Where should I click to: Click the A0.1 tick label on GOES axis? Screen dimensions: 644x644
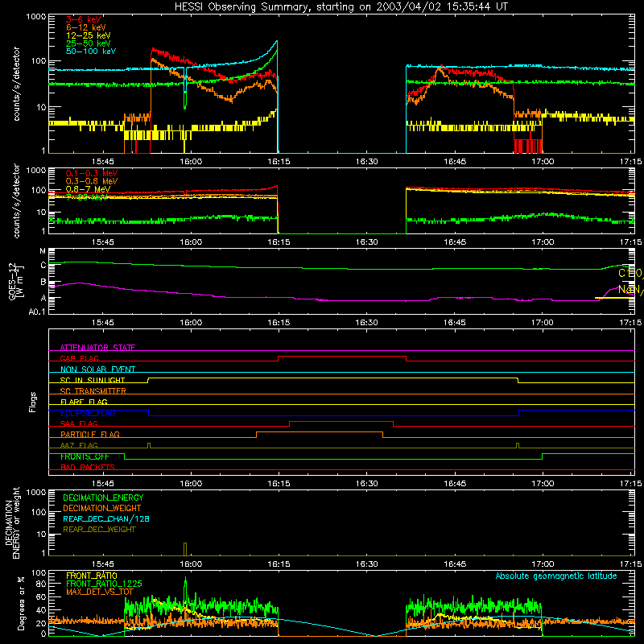tap(37, 312)
